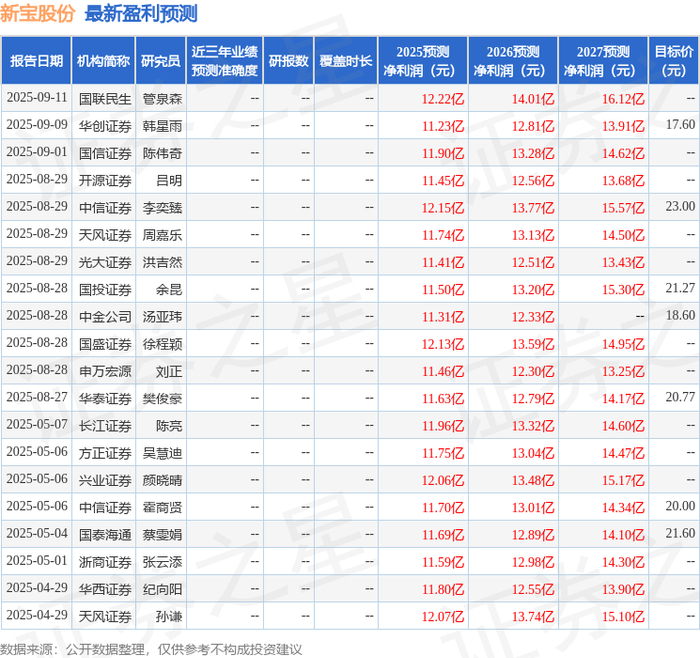The height and width of the screenshot is (658, 700).
Task: Click the 2025预测净利润 column header
Action: [x=423, y=61]
